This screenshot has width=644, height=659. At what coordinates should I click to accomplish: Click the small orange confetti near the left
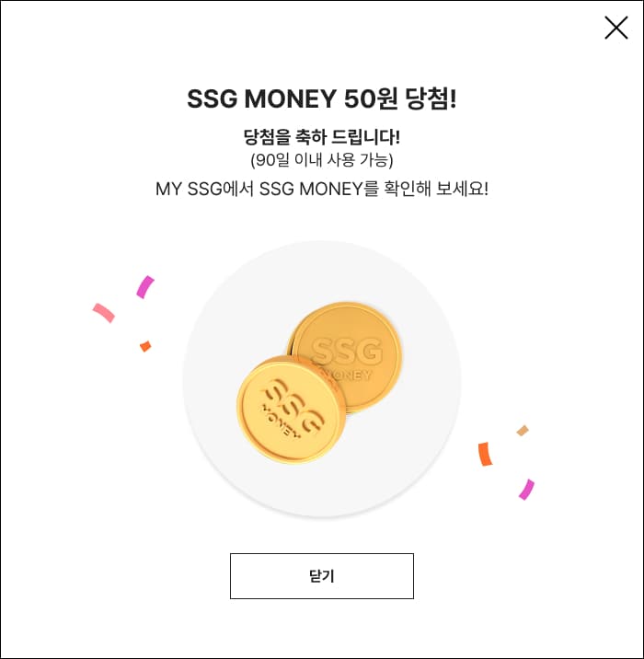pyautogui.click(x=145, y=346)
